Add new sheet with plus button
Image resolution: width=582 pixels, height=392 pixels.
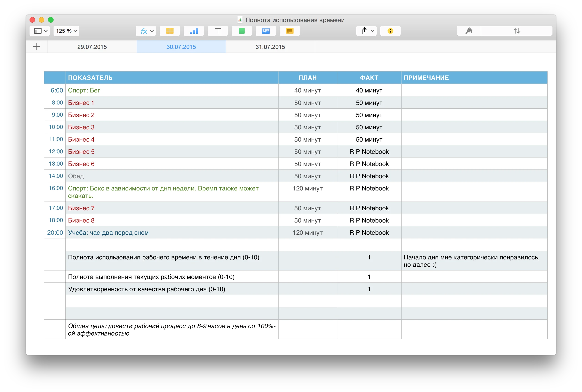point(37,47)
